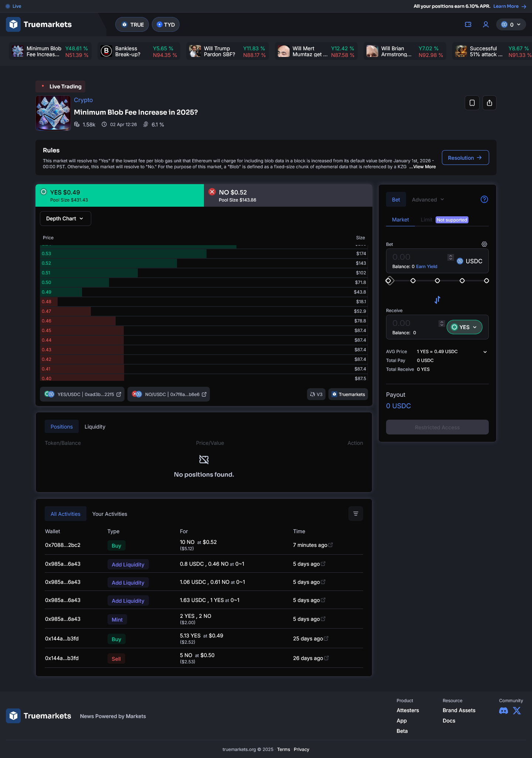
Task: Open Successful 51% attack ticker card
Action: point(492,51)
